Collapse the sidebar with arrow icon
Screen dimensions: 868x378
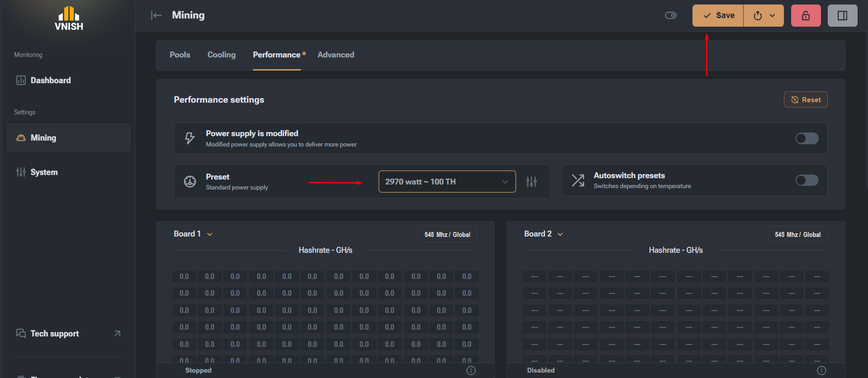point(157,15)
